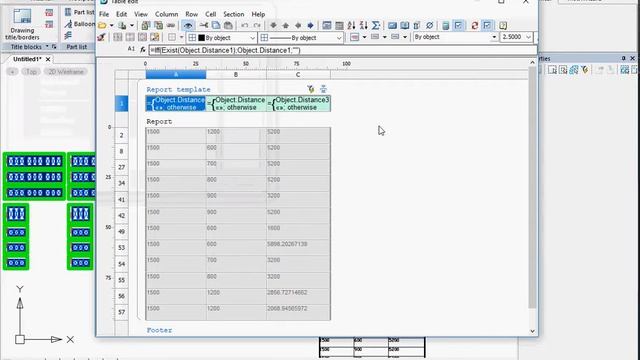Click the yellow help note icon
Viewport: 640px width, 360px height.
(503, 26)
